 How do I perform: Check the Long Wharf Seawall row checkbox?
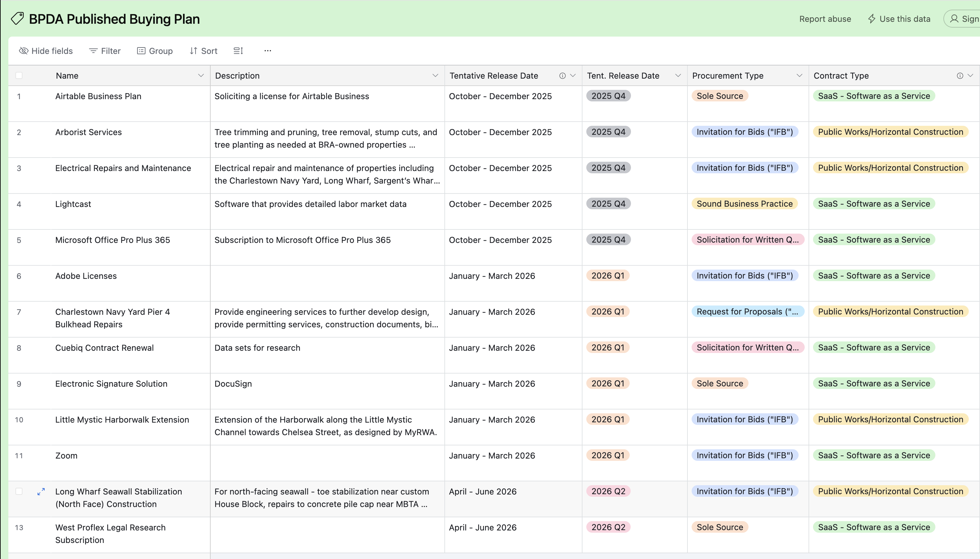pos(19,491)
